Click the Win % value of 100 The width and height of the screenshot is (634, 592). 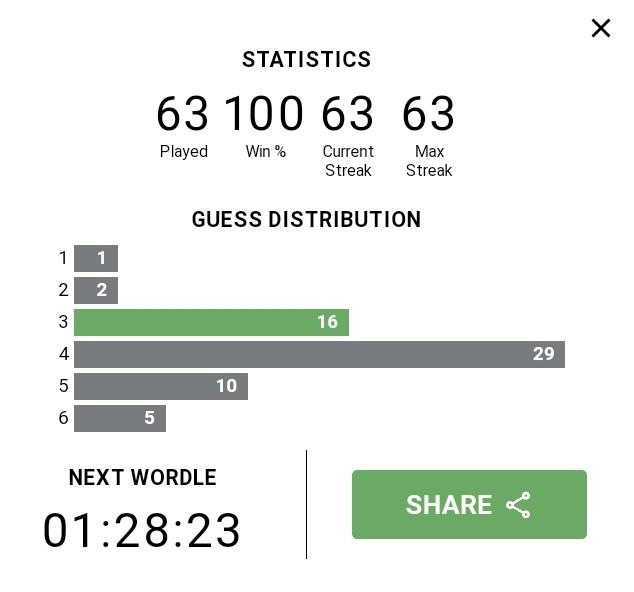click(x=264, y=113)
